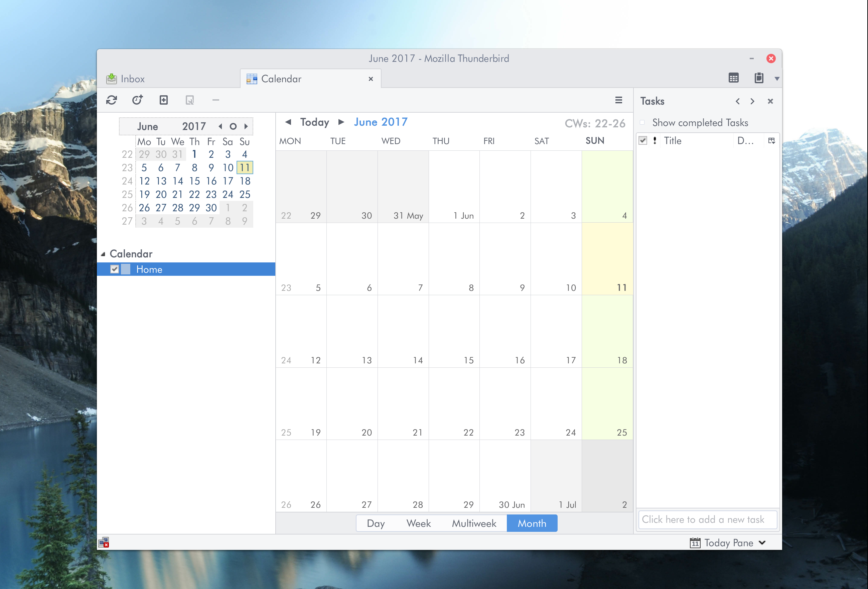Click the Home calendar color swatch
Screen dimensions: 868x589
pyautogui.click(x=126, y=269)
